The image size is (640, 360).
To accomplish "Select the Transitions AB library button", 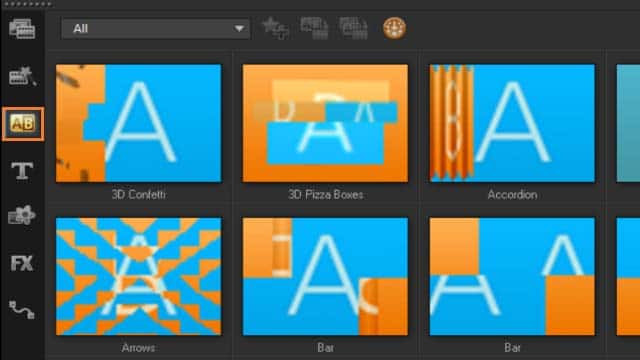I will (23, 124).
